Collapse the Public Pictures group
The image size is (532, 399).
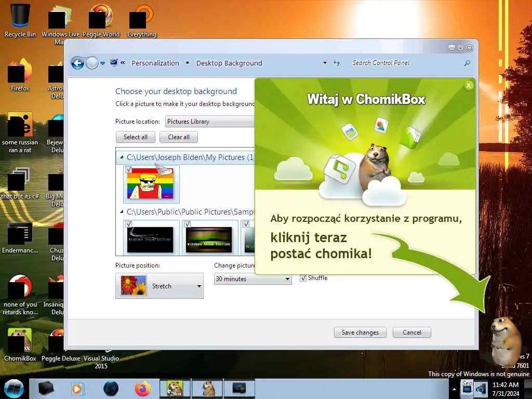click(122, 212)
